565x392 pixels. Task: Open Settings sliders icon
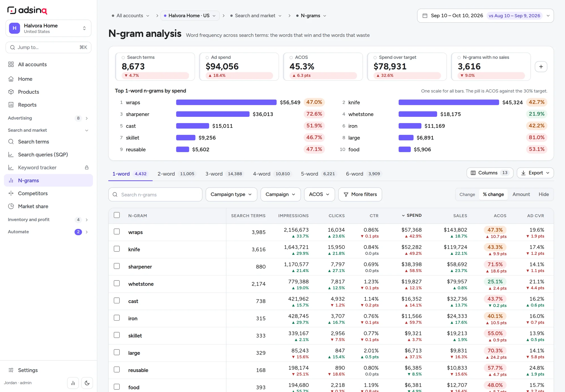(11, 370)
